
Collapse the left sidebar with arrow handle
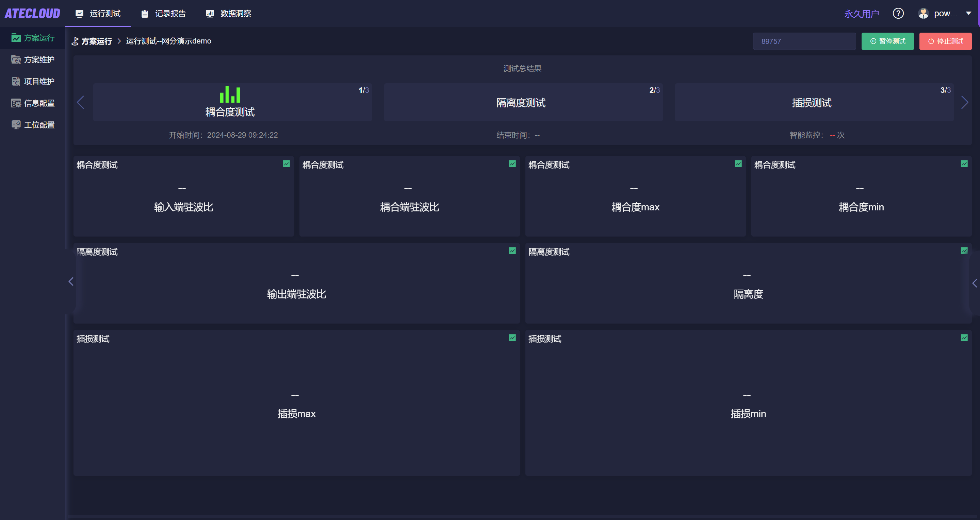point(71,282)
